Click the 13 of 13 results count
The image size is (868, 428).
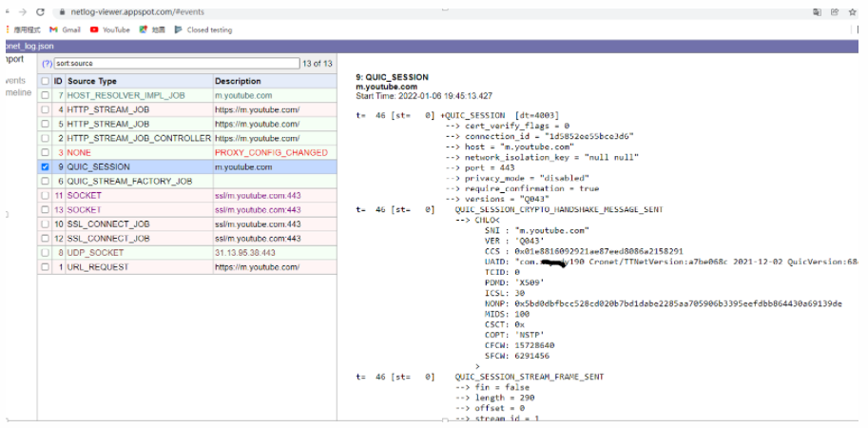[x=318, y=63]
